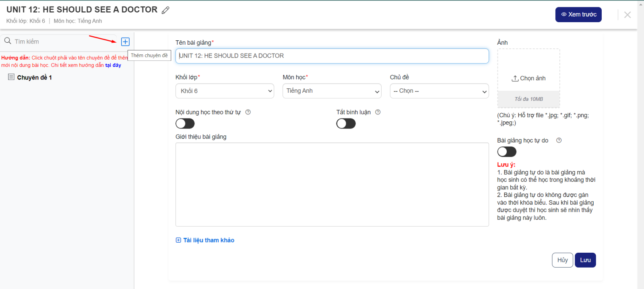Click the pencil edit icon beside lesson title

[165, 10]
